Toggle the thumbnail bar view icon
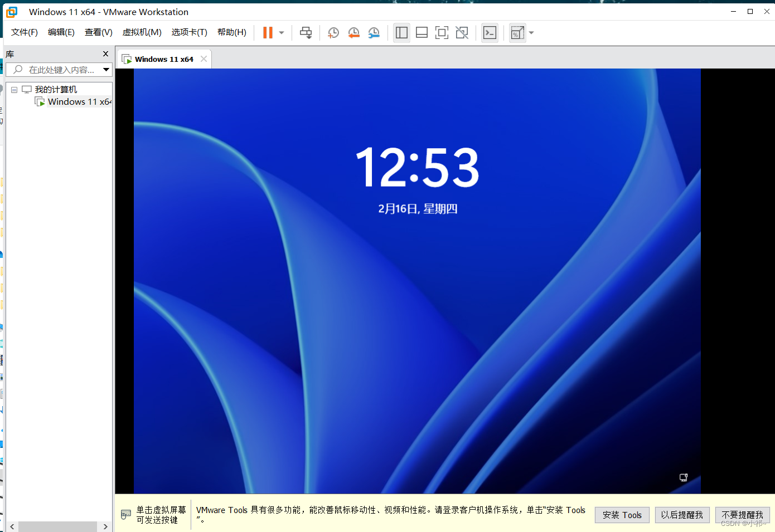Screen dimensions: 775x532 (422, 33)
